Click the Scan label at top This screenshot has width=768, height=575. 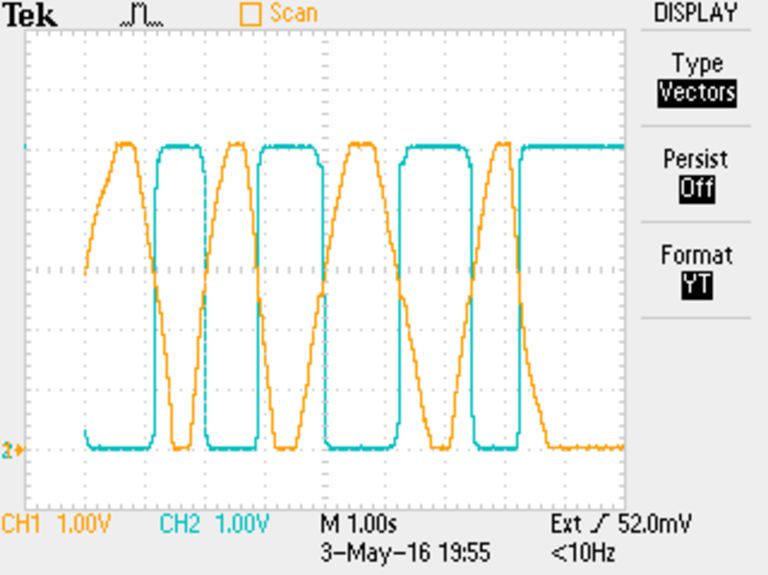[x=293, y=14]
